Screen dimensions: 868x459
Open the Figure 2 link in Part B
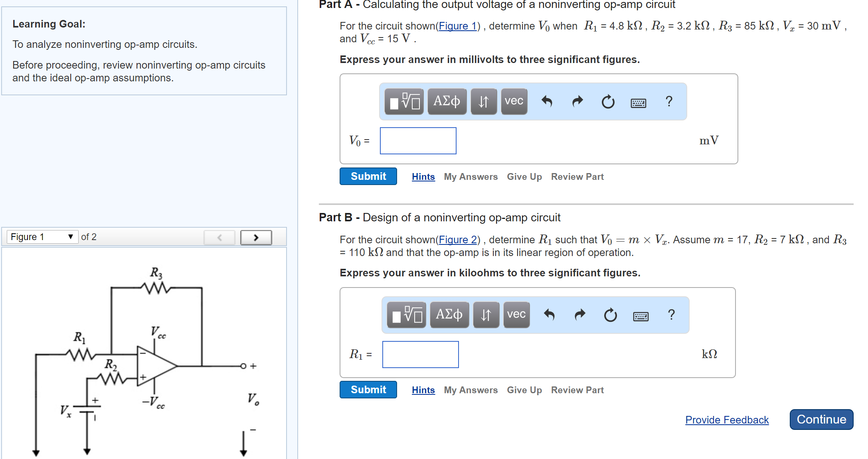click(x=458, y=239)
